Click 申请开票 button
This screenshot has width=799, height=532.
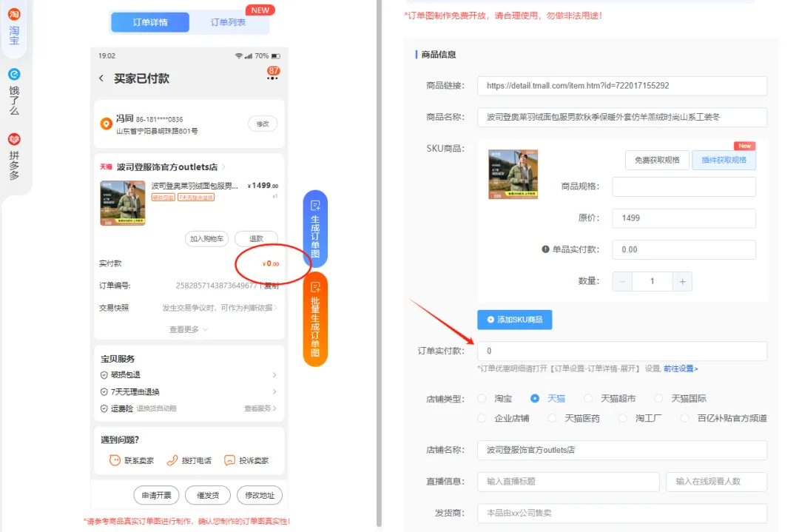click(x=156, y=495)
